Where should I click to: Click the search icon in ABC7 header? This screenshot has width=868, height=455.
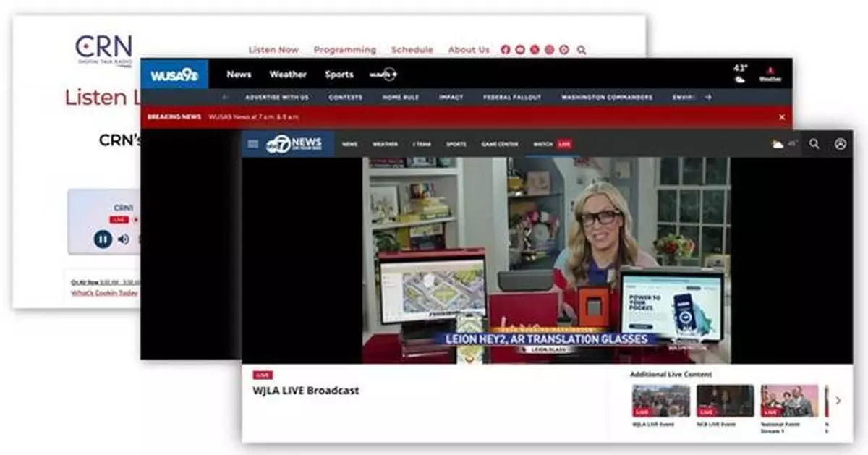[814, 144]
